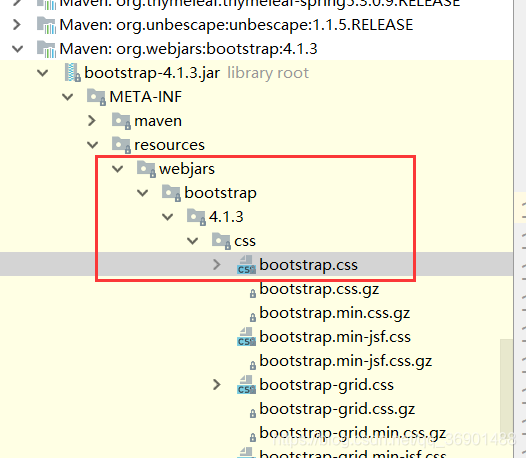Select the webjars folder label
Image resolution: width=526 pixels, height=458 pixels.
[187, 169]
